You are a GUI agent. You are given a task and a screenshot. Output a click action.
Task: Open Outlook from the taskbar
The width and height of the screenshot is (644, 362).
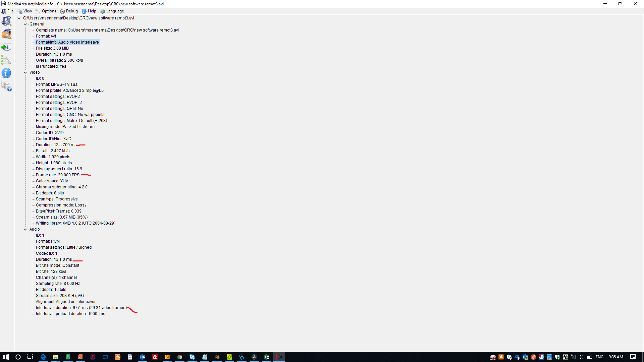click(x=143, y=357)
